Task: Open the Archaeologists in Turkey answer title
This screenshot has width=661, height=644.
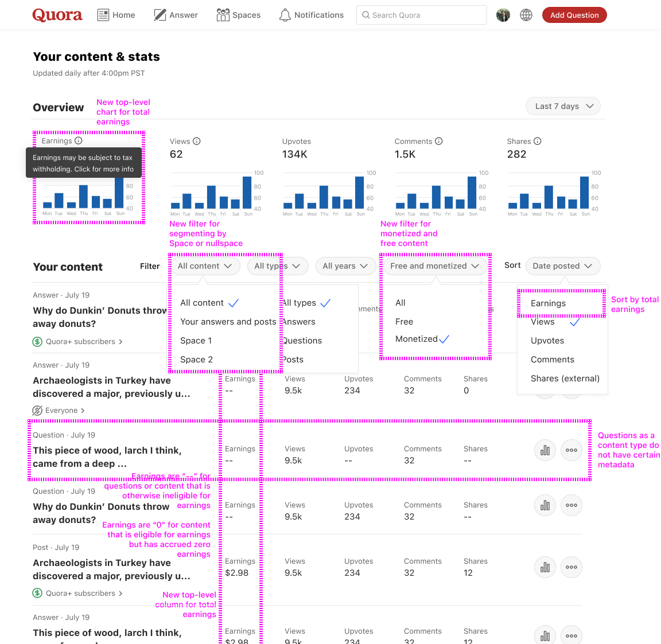Action: pyautogui.click(x=112, y=387)
